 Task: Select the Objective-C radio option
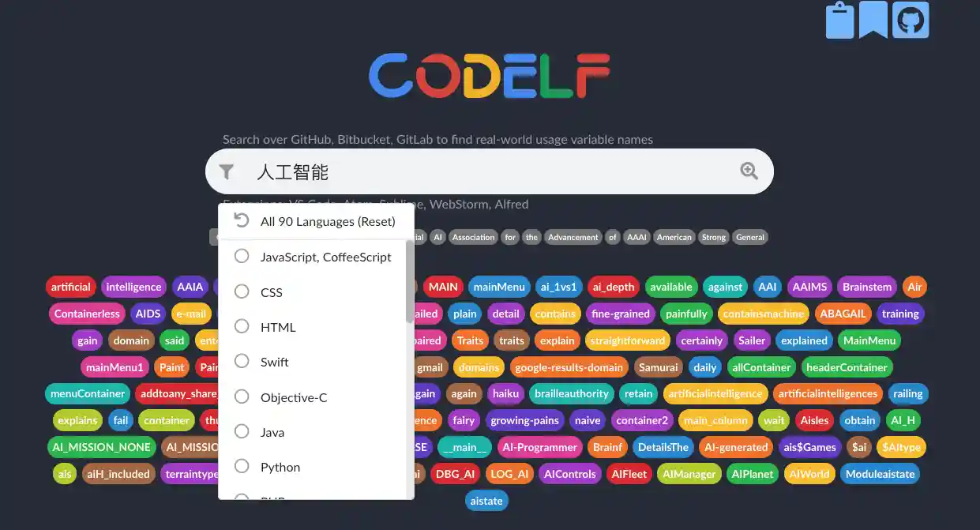click(x=242, y=397)
